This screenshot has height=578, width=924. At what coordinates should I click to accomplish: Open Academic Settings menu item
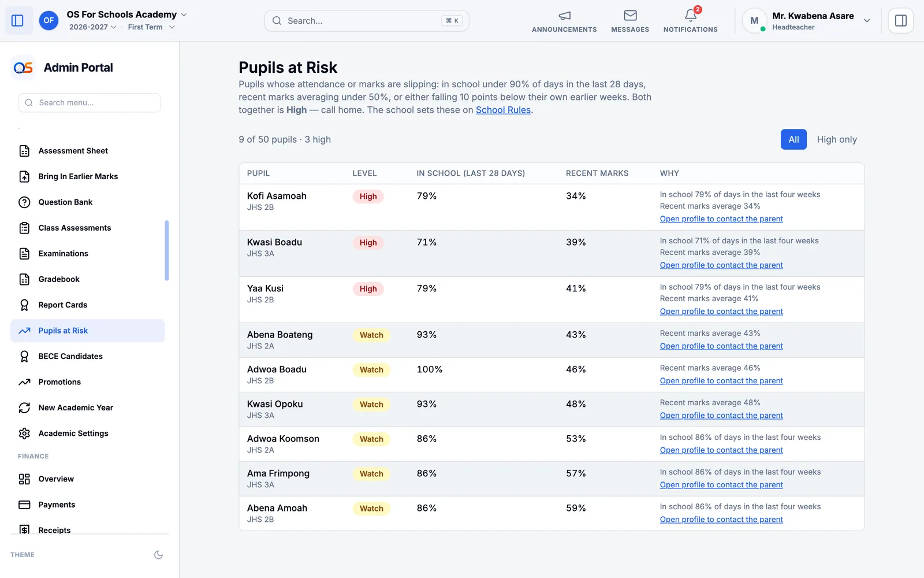88,433
